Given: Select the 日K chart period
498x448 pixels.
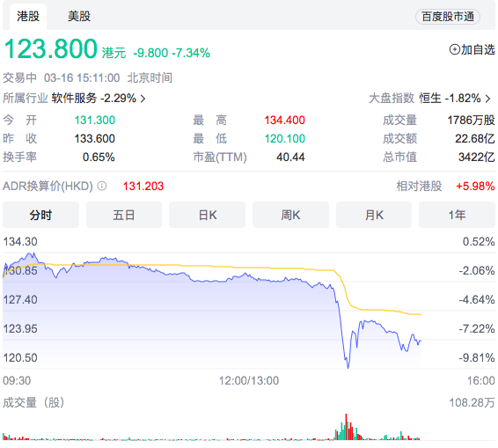Looking at the screenshot, I should click(208, 215).
